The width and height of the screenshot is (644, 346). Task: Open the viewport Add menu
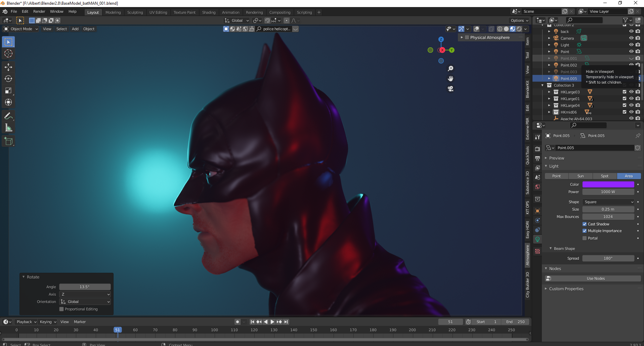pos(75,29)
